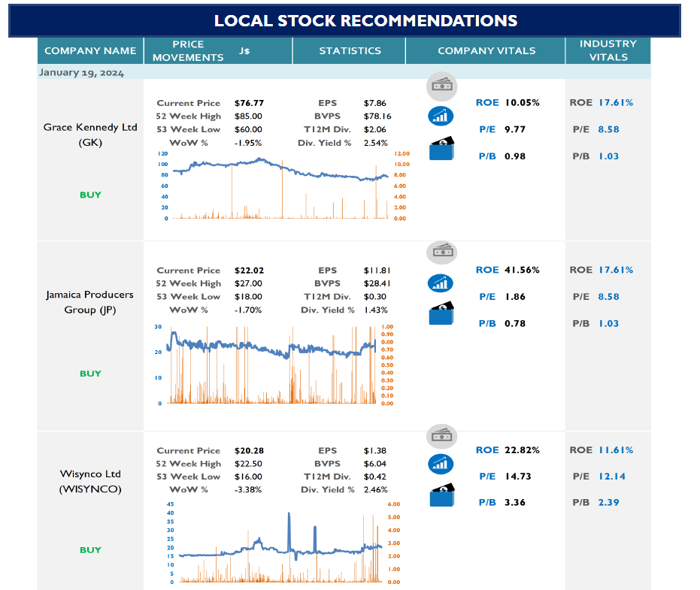700x590 pixels.
Task: Click the 2.54% dividend yield value
Action: click(375, 143)
